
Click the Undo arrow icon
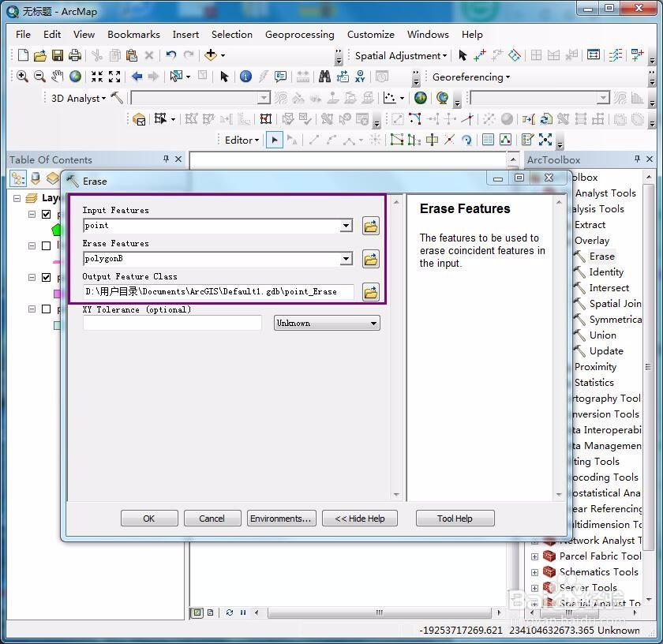(170, 55)
